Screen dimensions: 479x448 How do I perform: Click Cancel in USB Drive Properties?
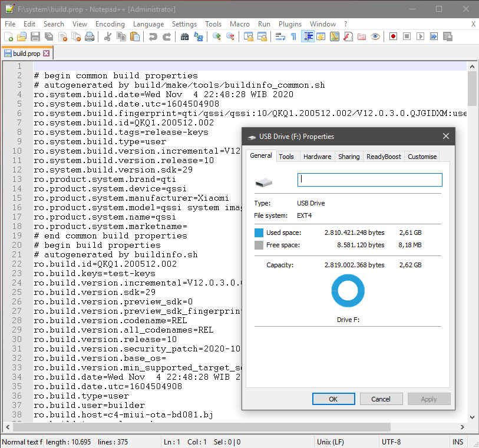(x=381, y=399)
